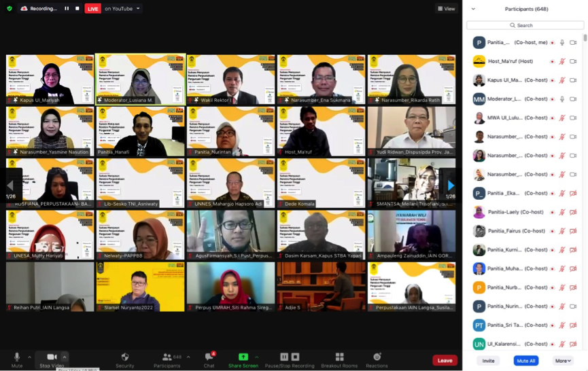Open the View layout menu
This screenshot has height=371, width=588.
(x=446, y=9)
